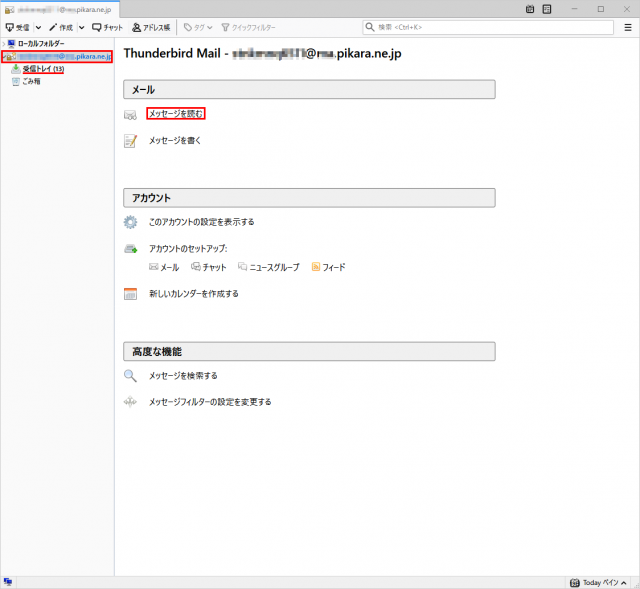640x589 pixels.
Task: Open the ごみ箱 trash folder
Action: coord(31,81)
